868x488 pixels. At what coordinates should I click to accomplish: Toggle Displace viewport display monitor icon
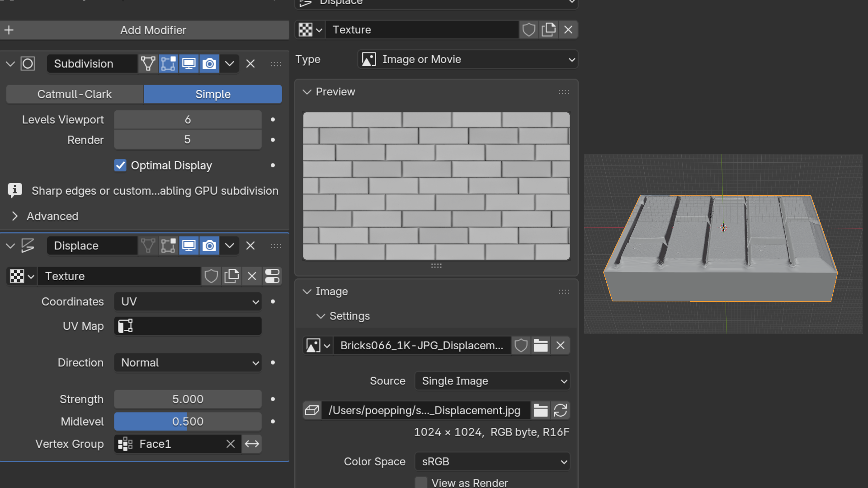coord(189,246)
